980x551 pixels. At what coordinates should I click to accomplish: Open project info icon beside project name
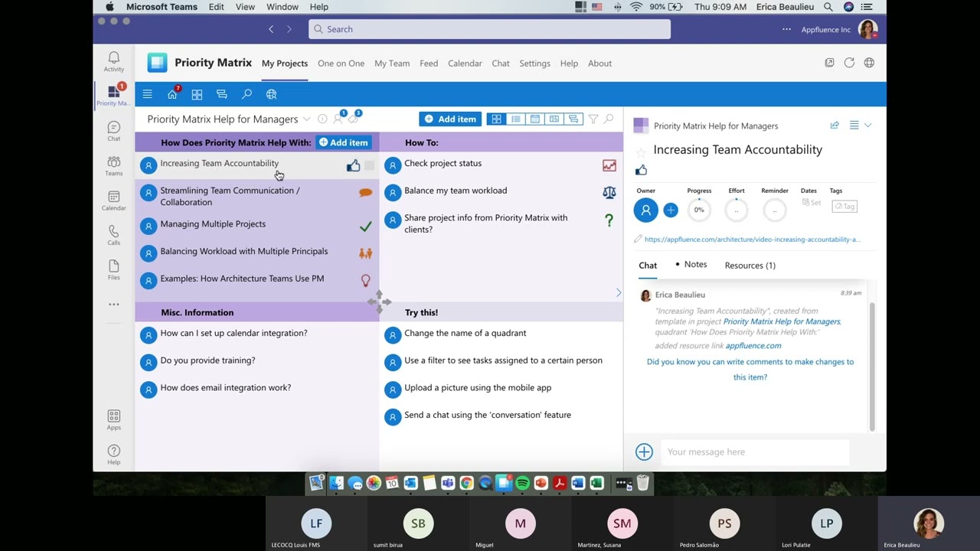(322, 119)
